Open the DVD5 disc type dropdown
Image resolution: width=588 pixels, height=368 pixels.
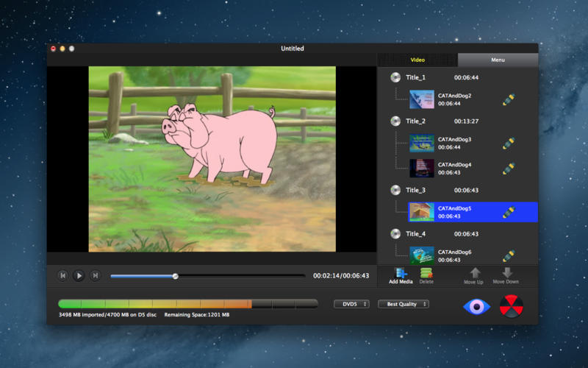pos(351,304)
